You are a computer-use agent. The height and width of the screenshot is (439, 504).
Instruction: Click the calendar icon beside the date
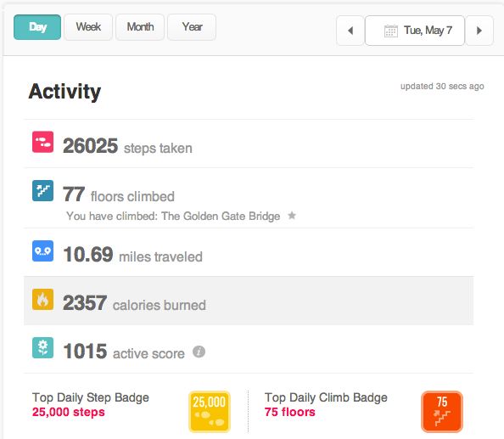pyautogui.click(x=391, y=31)
